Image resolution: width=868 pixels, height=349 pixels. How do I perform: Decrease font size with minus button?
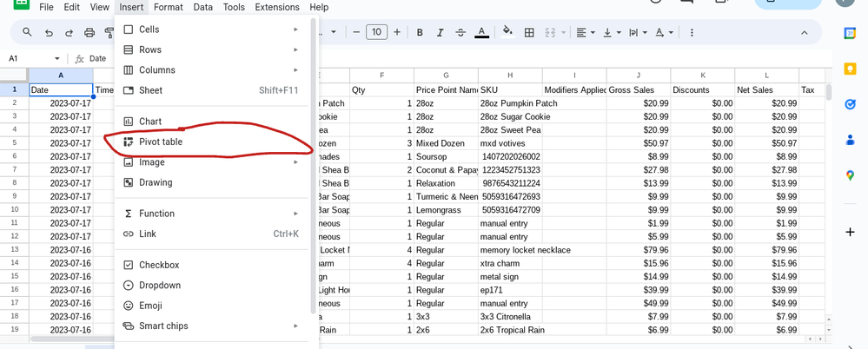[356, 32]
